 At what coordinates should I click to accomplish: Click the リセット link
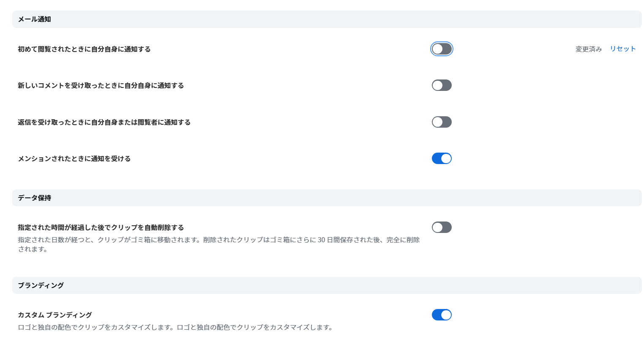tap(622, 49)
